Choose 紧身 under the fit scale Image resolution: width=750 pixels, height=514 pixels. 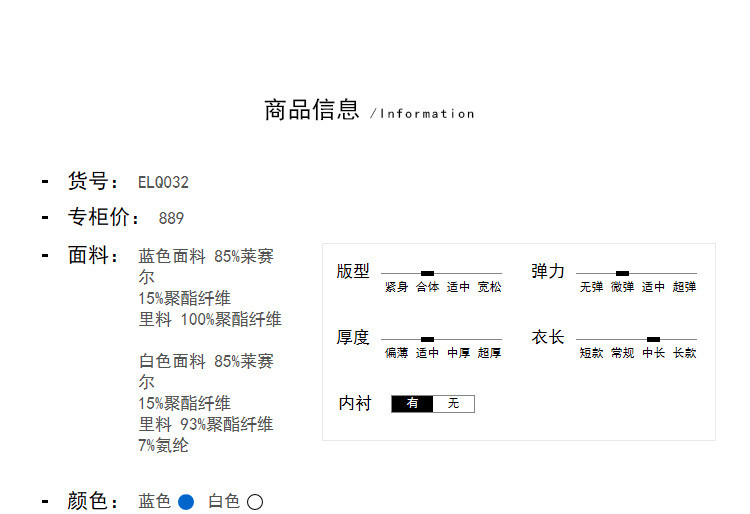[397, 287]
